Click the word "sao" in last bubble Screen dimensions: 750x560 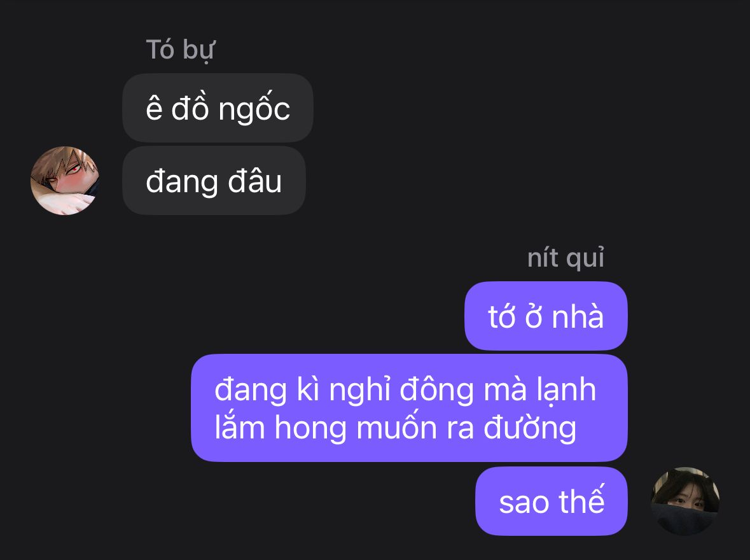[x=524, y=503]
